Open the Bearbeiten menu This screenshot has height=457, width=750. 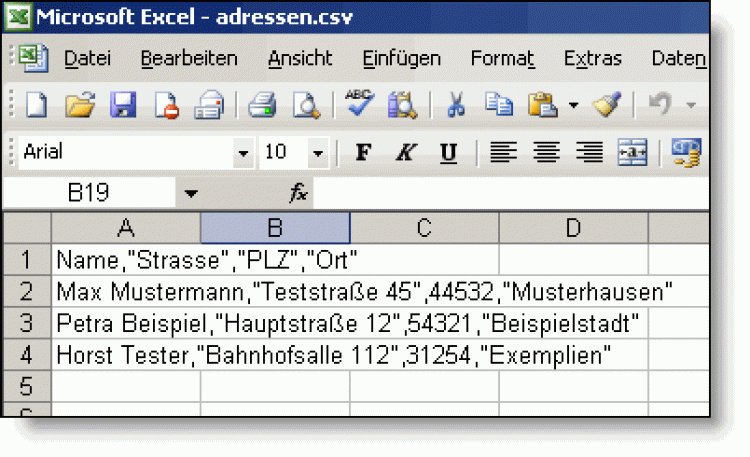[189, 58]
